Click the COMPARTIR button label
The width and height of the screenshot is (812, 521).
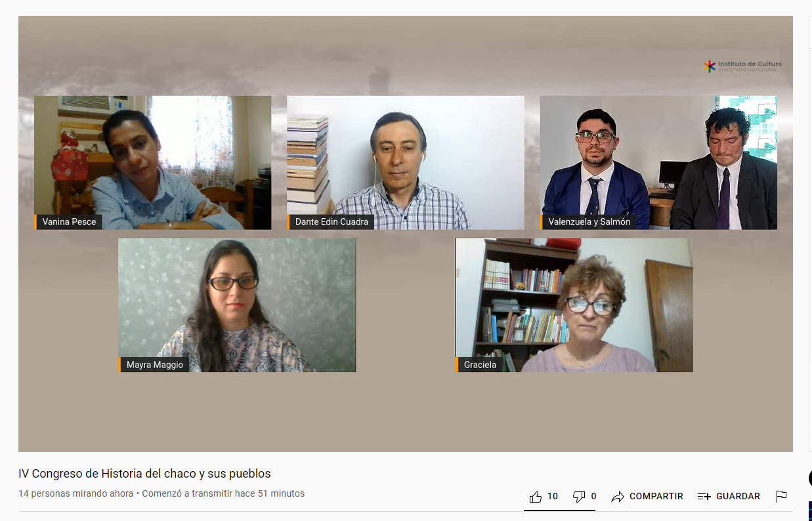(656, 497)
